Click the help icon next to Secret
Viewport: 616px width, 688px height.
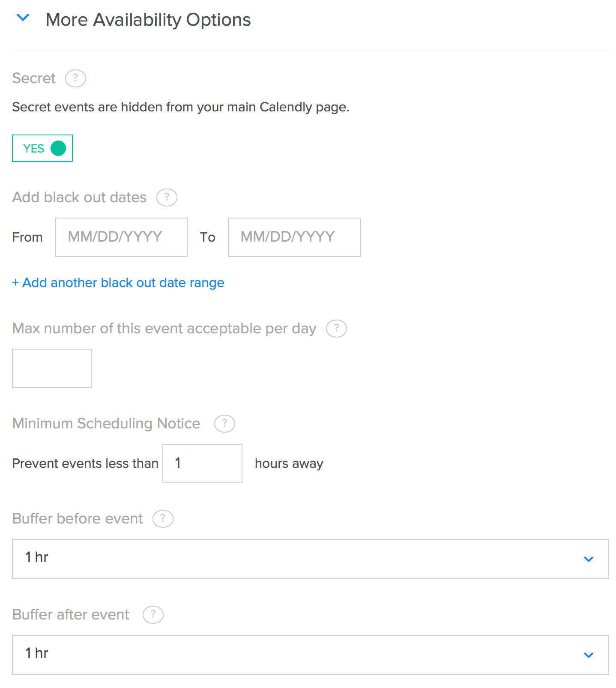(x=75, y=78)
